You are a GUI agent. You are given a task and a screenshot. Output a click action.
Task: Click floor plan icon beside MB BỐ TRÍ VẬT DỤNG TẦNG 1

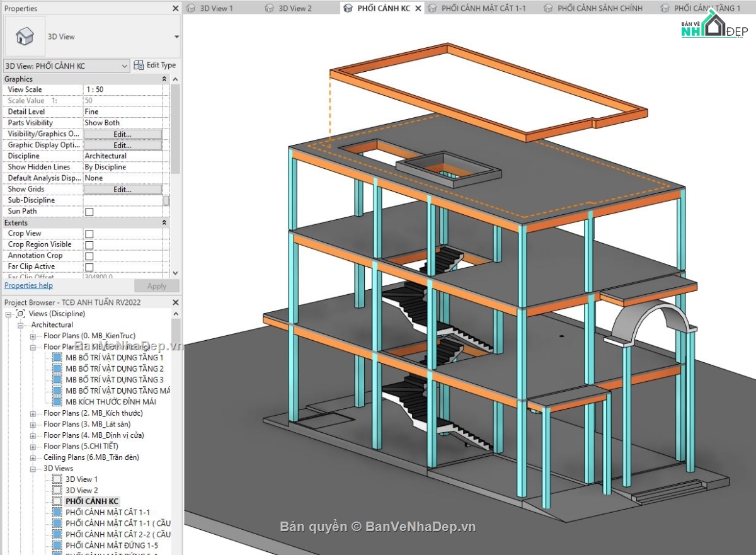coord(57,357)
